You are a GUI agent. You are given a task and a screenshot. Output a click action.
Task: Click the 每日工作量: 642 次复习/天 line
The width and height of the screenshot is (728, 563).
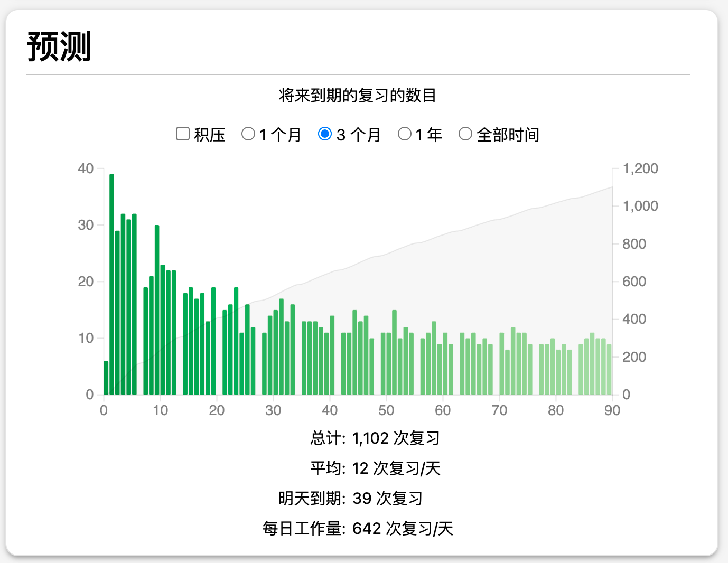(358, 529)
